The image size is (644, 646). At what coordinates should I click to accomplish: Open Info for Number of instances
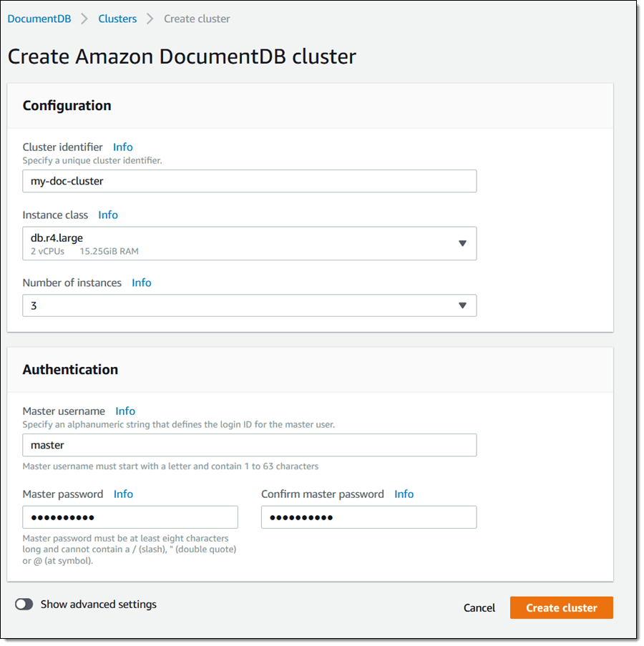(x=141, y=283)
